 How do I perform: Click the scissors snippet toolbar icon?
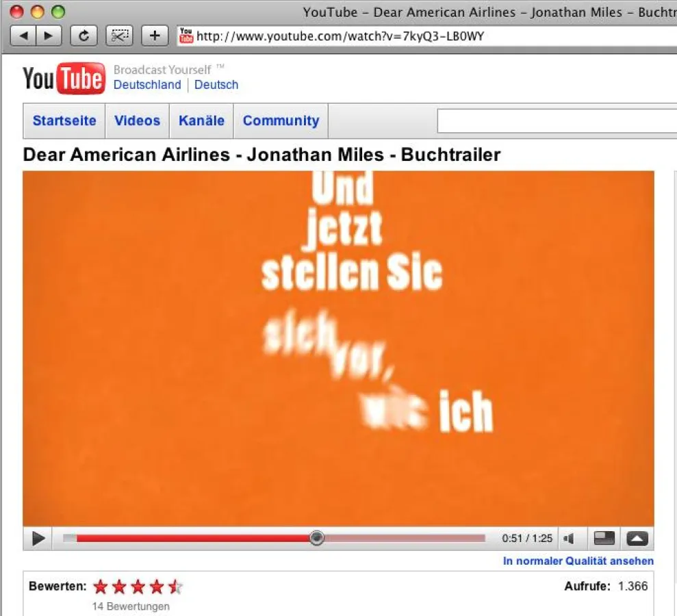(120, 36)
